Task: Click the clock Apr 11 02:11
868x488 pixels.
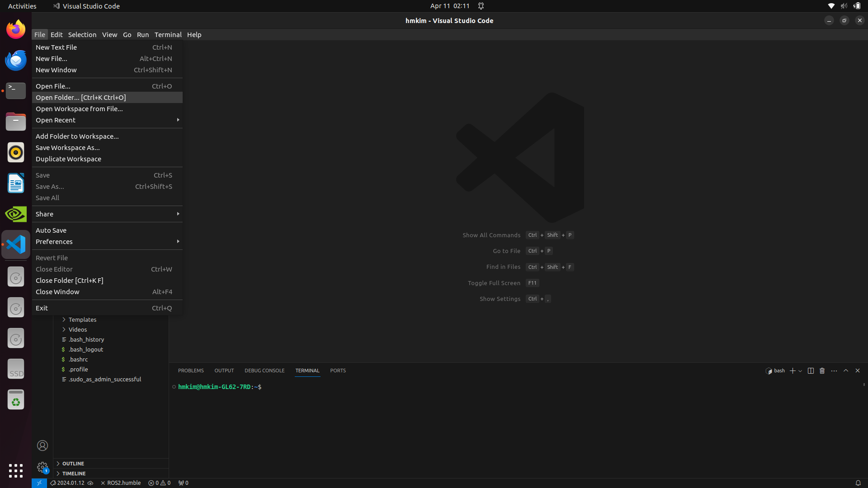Action: click(450, 6)
